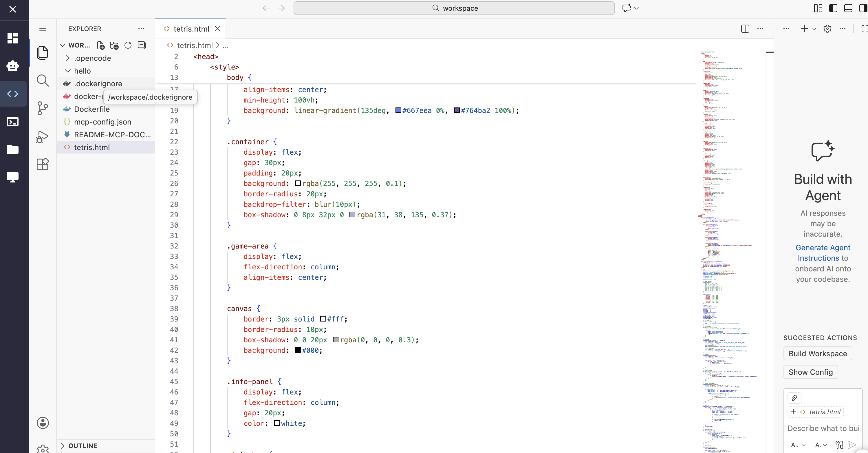Viewport: 868px width, 453px height.
Task: Attach a file via the paperclip icon
Action: [794, 398]
